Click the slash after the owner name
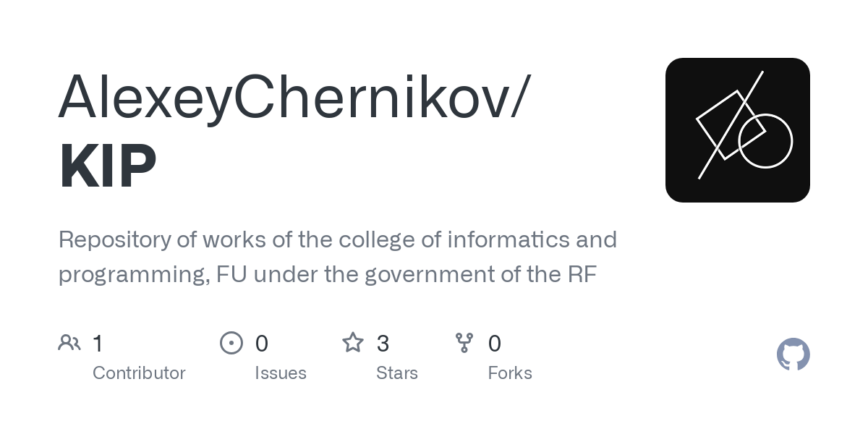868x434 pixels. click(x=522, y=96)
